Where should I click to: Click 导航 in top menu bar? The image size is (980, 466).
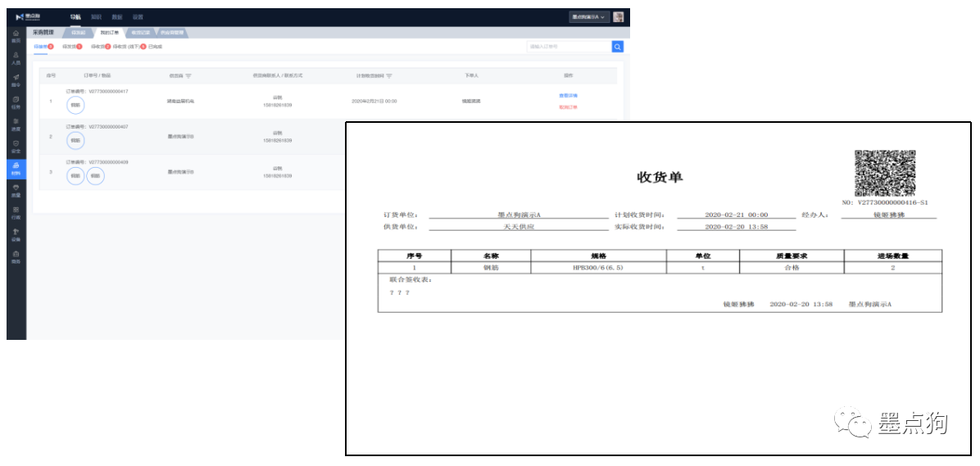(75, 16)
